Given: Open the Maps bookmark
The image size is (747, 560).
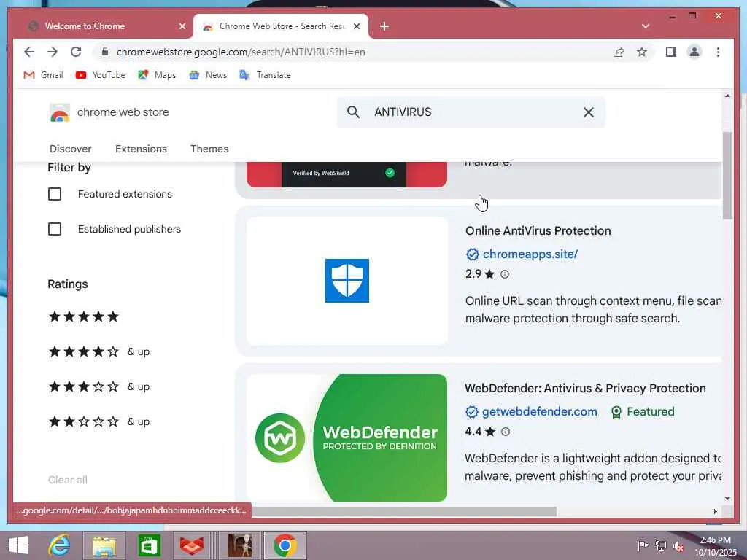Looking at the screenshot, I should click(x=157, y=75).
